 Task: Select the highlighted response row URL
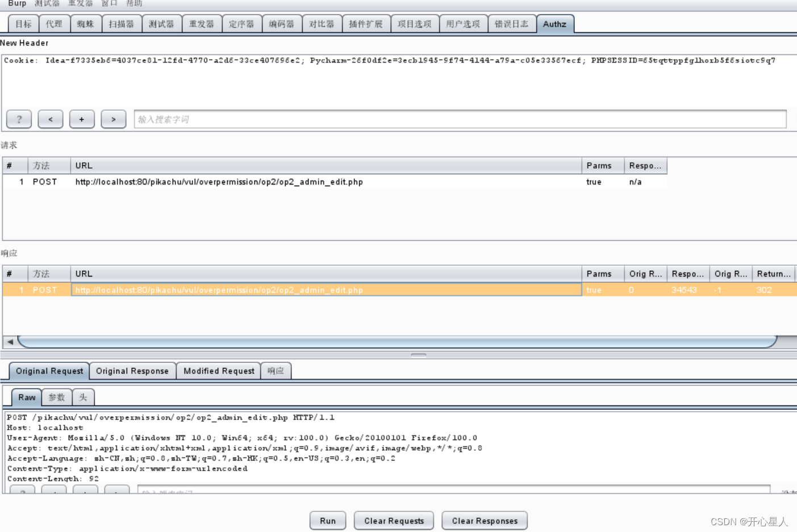(326, 290)
